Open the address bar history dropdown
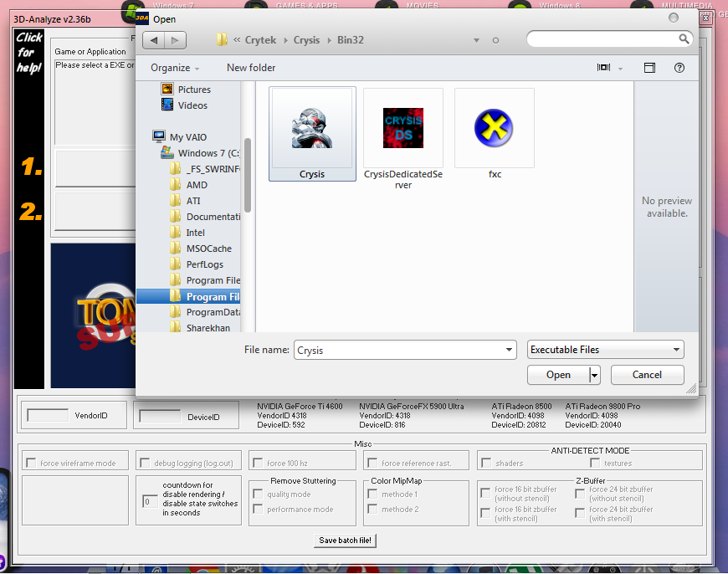Viewport: 728px width, 574px height. (x=476, y=40)
